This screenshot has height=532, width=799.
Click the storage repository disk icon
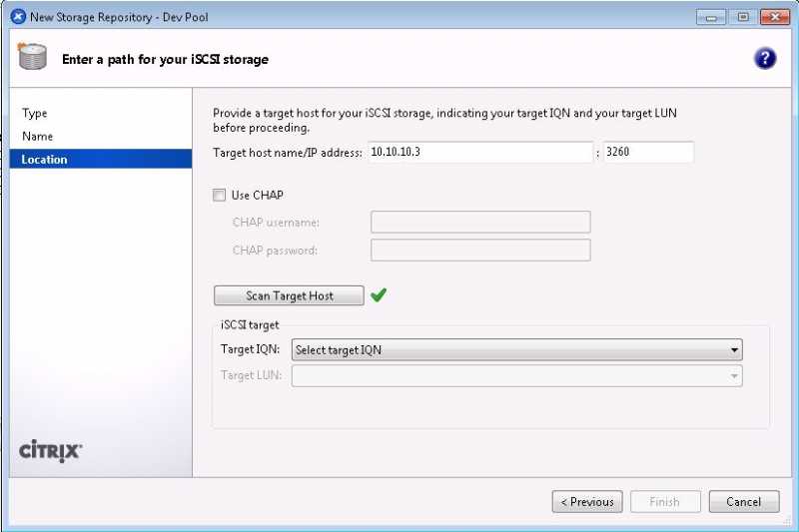coord(33,58)
